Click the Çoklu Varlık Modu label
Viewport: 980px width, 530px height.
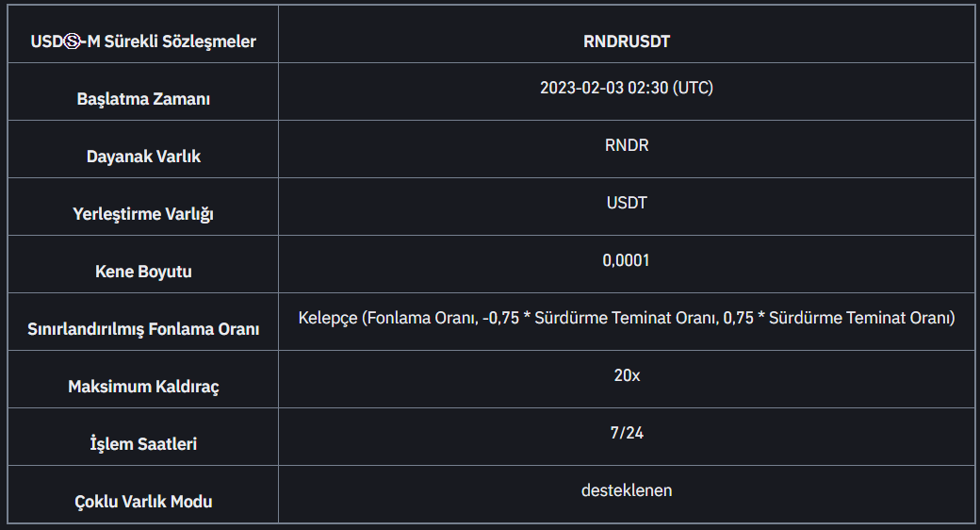click(x=143, y=501)
